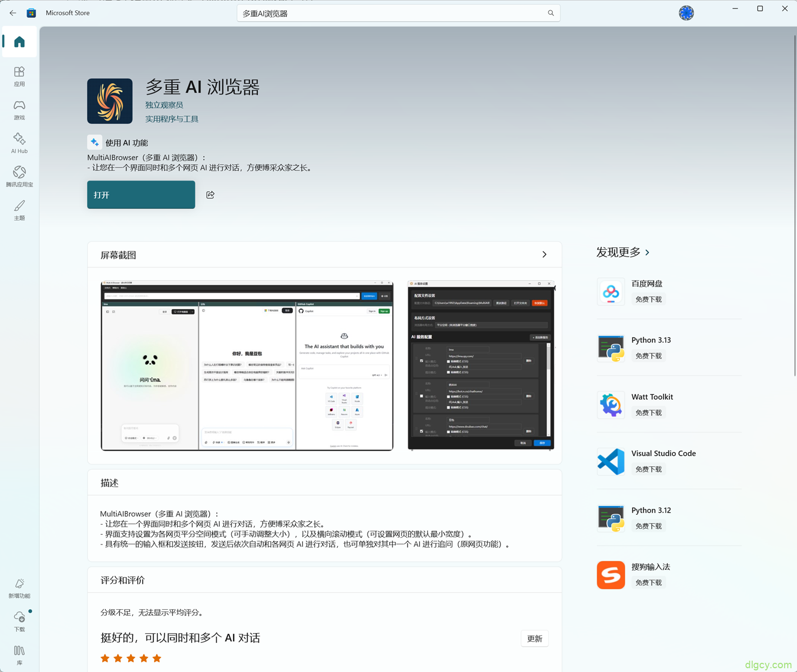Viewport: 797px width, 672px height.
Task: Open the 主题 (Themes) section
Action: 19,210
